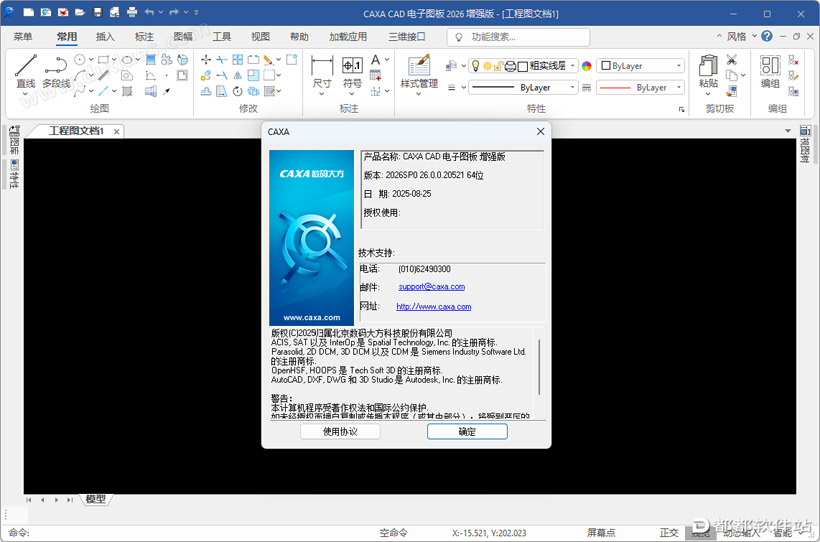This screenshot has height=542, width=820.
Task: Open the 屏幕点 snap mode dropdown
Action: coord(601,533)
